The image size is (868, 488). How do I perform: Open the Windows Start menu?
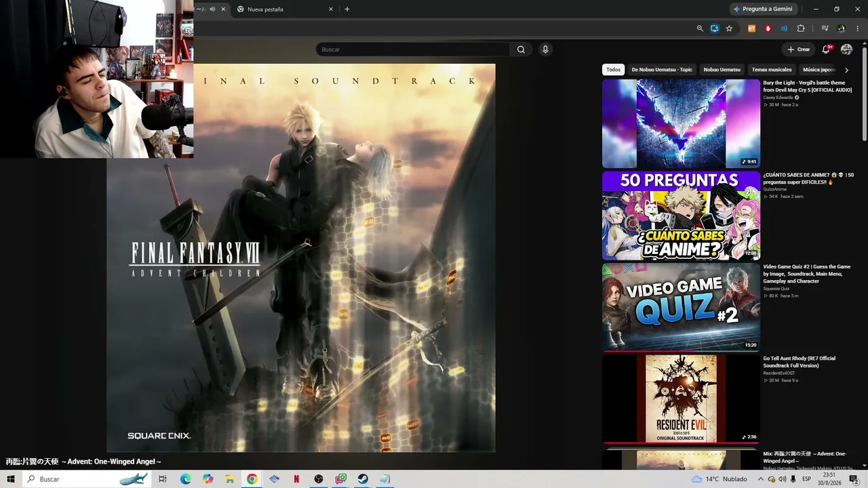coord(11,479)
